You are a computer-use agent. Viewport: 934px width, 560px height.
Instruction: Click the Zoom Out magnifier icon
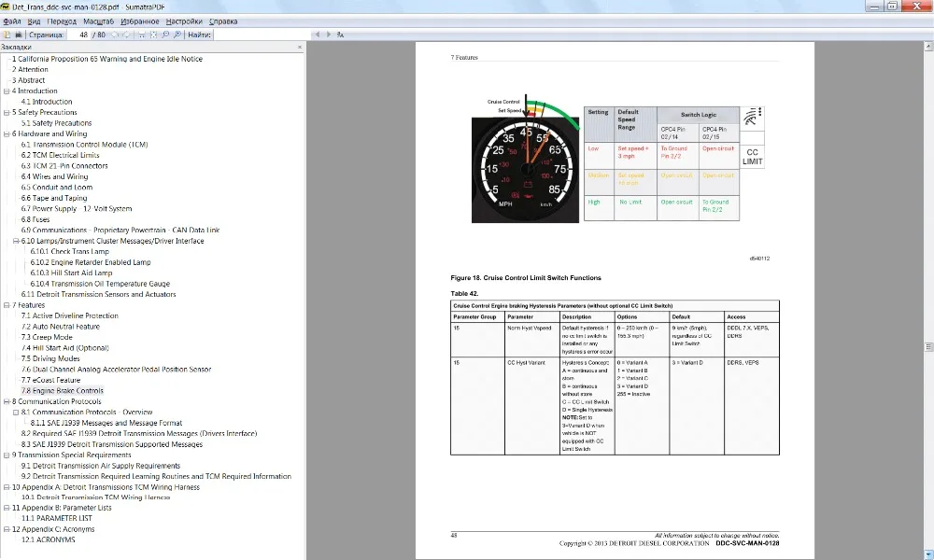(x=165, y=35)
